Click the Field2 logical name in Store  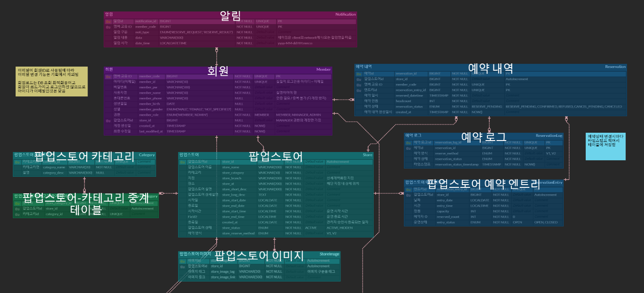point(192,217)
